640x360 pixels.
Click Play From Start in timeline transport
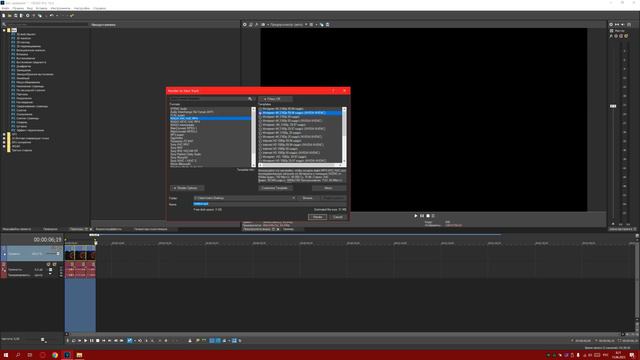click(79, 340)
